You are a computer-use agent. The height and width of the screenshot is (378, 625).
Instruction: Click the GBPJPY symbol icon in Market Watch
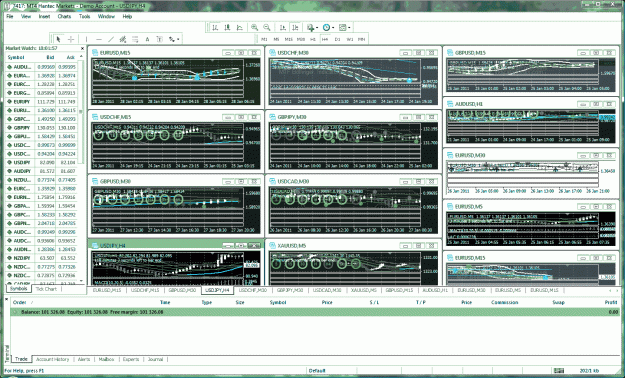(x=10, y=128)
